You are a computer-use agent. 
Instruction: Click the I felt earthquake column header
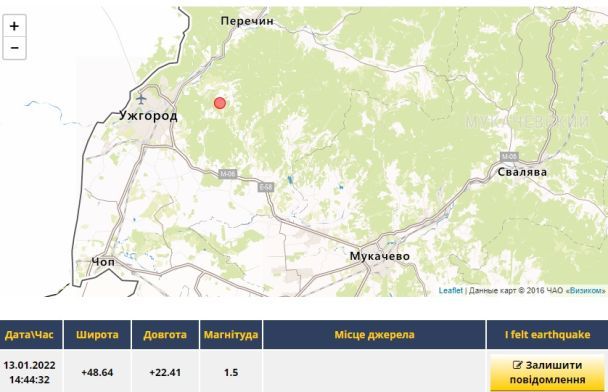[x=547, y=335]
